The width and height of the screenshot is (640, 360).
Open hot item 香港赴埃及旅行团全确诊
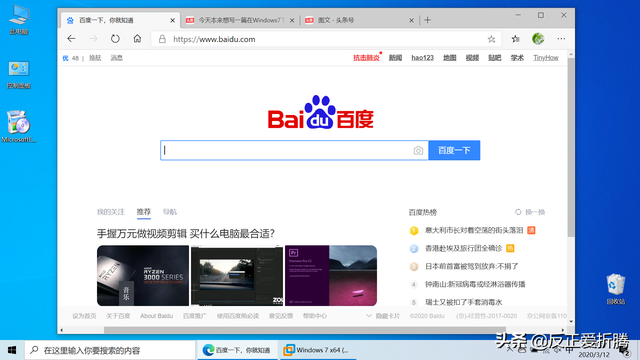(463, 248)
